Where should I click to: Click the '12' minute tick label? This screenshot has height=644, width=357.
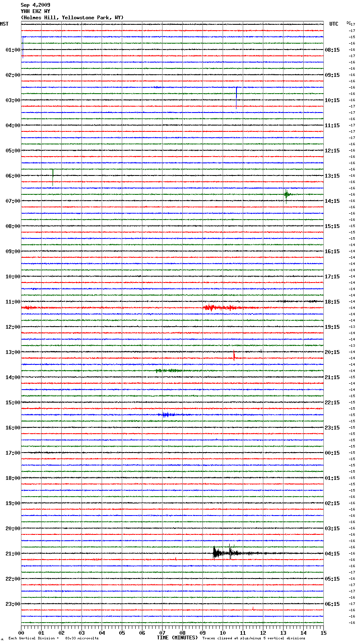coord(263,633)
